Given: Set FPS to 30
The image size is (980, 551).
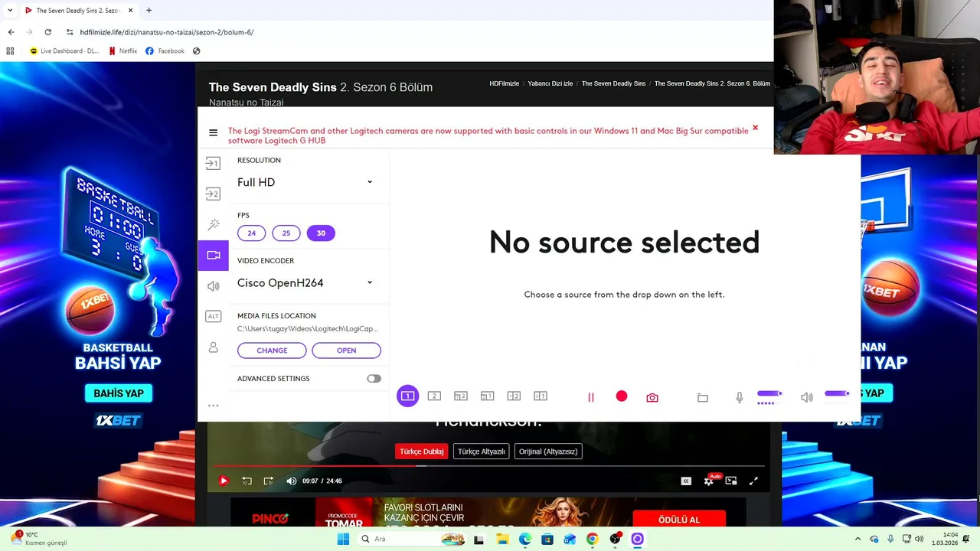Looking at the screenshot, I should point(321,233).
